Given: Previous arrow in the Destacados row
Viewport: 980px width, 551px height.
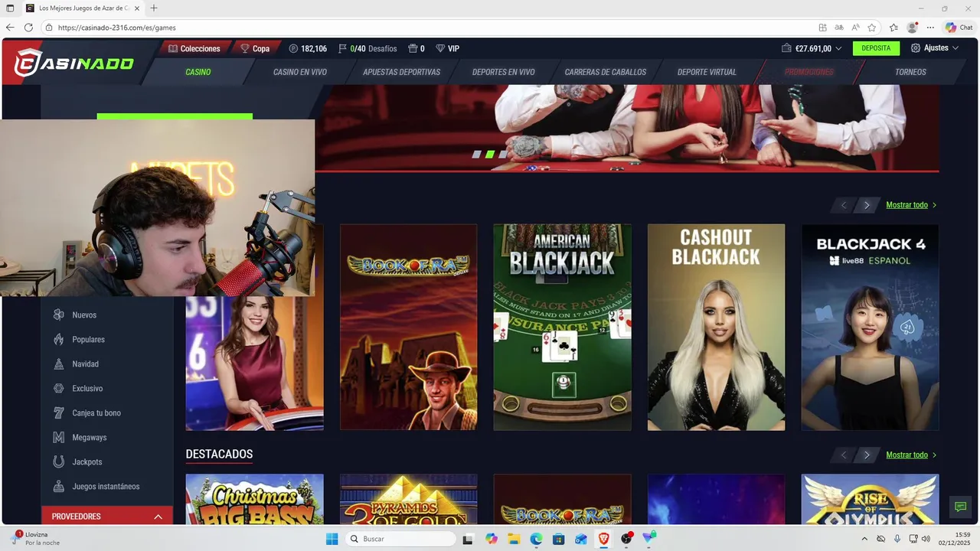Looking at the screenshot, I should point(844,455).
